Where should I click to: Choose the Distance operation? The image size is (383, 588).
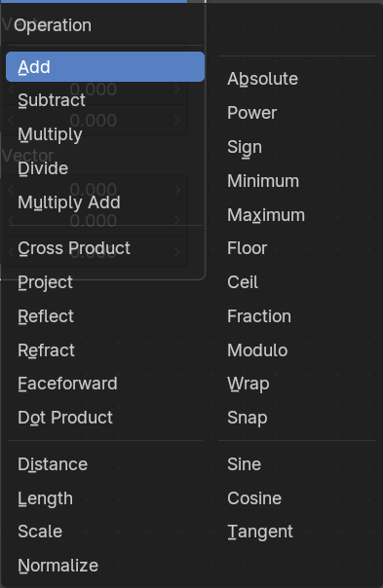105,464
